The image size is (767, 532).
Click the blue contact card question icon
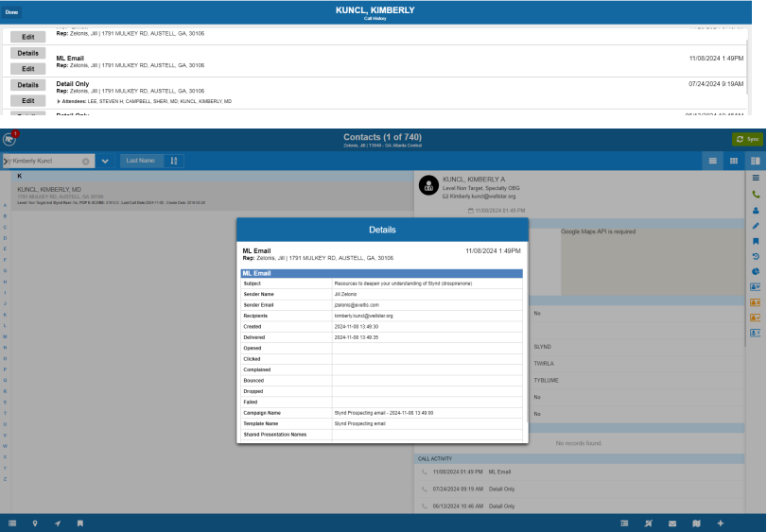756,333
